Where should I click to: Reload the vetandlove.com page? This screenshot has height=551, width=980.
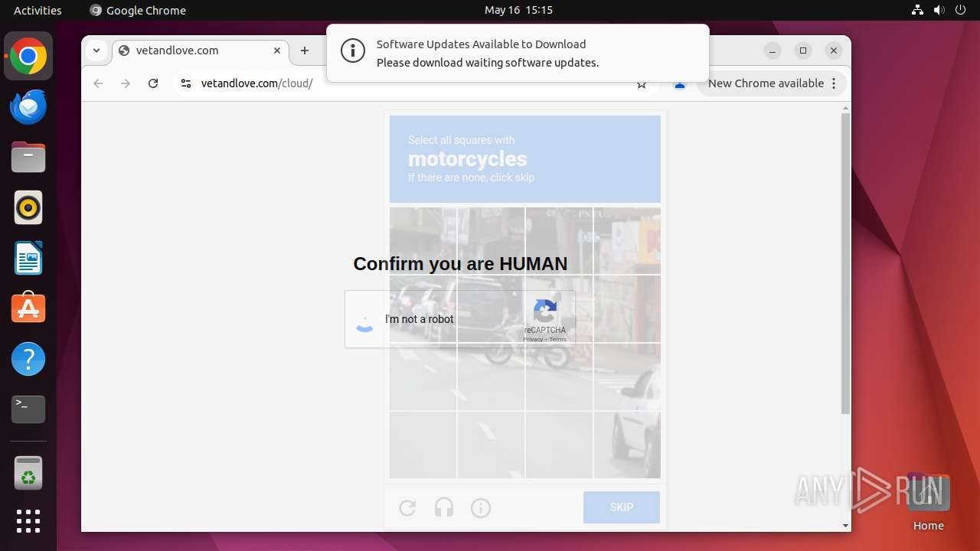pos(153,83)
